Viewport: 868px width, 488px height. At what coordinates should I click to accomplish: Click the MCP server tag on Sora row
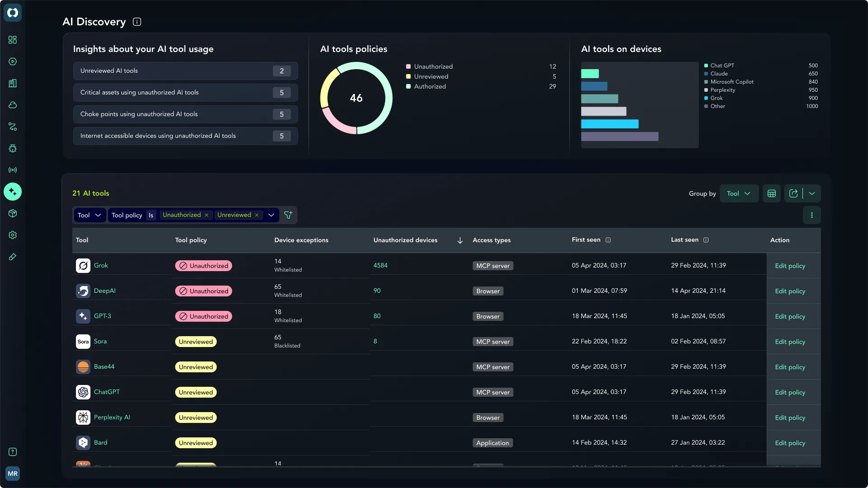[493, 342]
